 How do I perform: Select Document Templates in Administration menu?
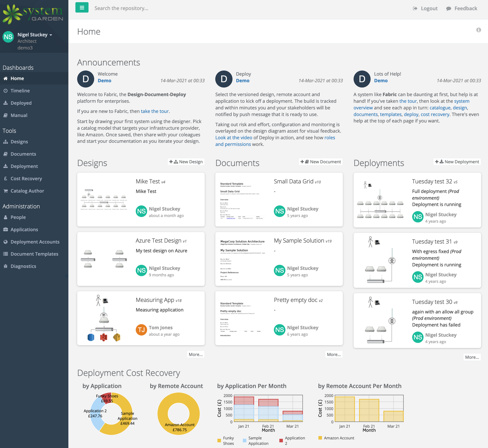(34, 254)
